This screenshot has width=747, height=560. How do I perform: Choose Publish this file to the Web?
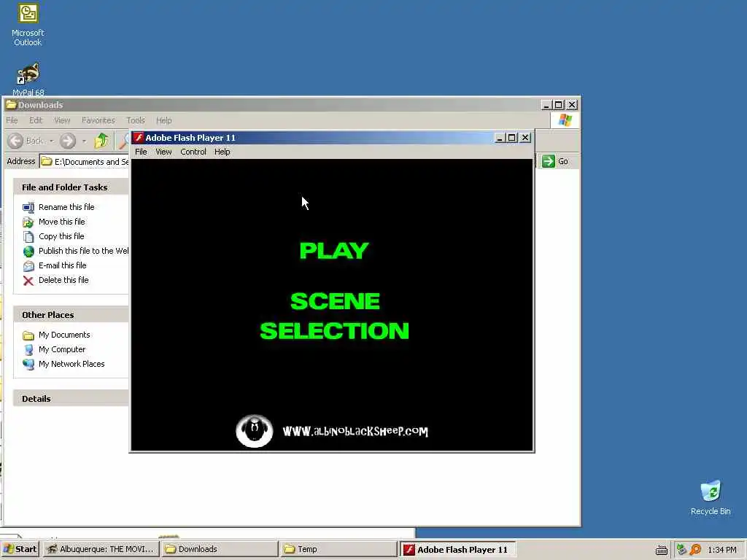(x=83, y=251)
